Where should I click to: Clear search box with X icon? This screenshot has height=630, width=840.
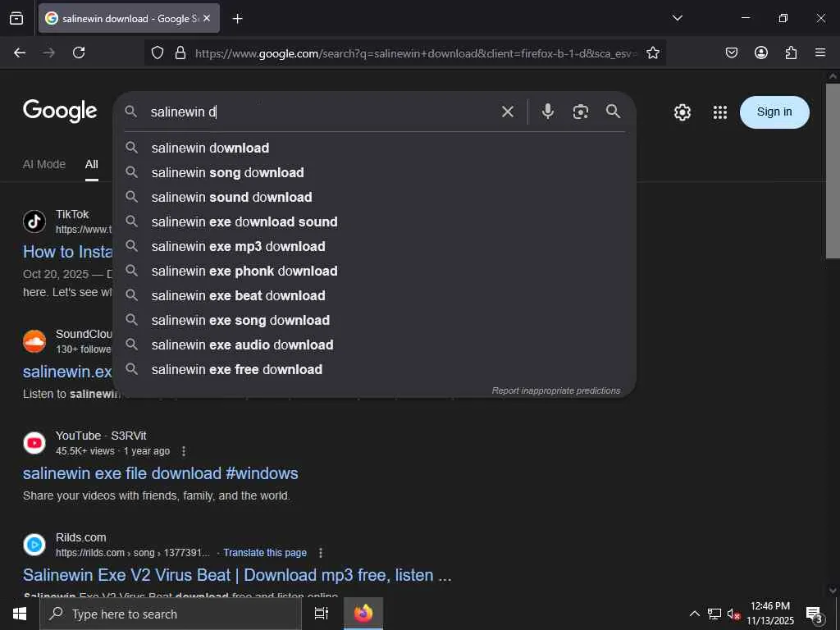click(507, 112)
